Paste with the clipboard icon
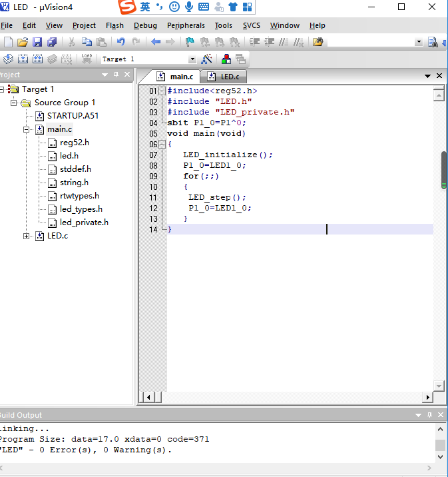Screen dimensions: 448x477 pyautogui.click(x=101, y=42)
